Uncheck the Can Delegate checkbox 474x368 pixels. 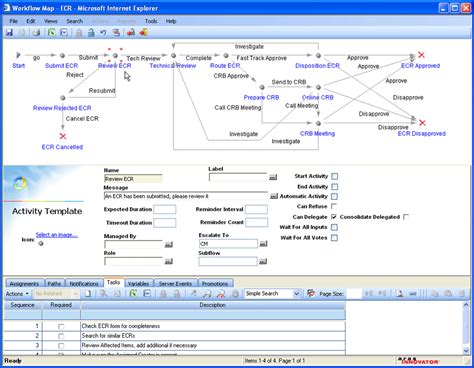click(x=334, y=217)
